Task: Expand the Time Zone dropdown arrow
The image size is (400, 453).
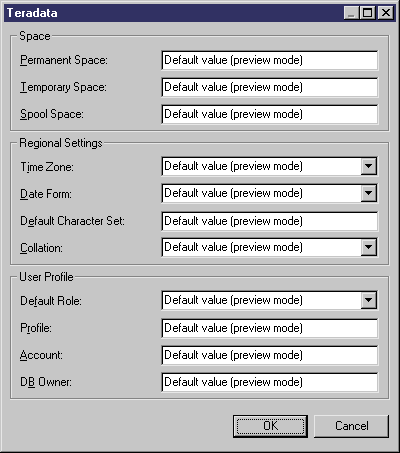Action: coord(368,166)
